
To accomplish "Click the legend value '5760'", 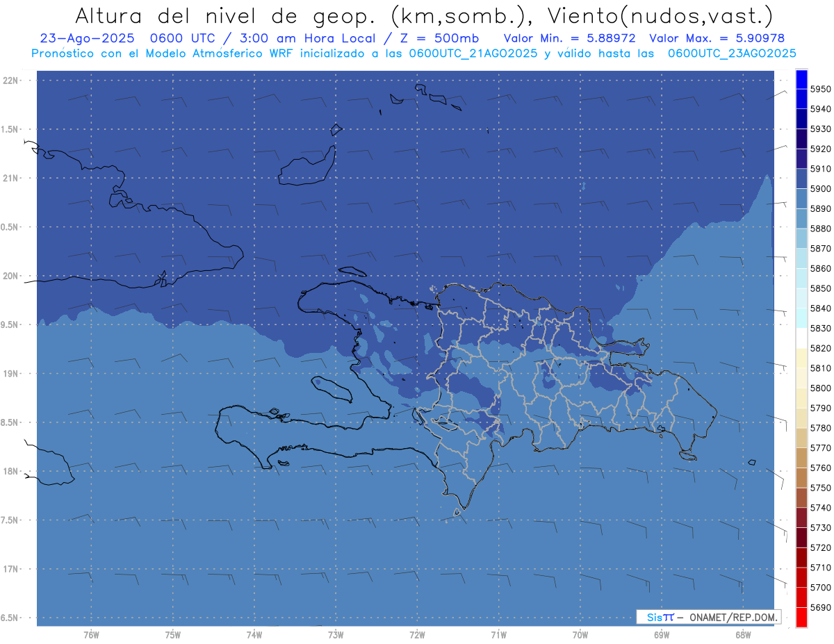I will coord(820,468).
